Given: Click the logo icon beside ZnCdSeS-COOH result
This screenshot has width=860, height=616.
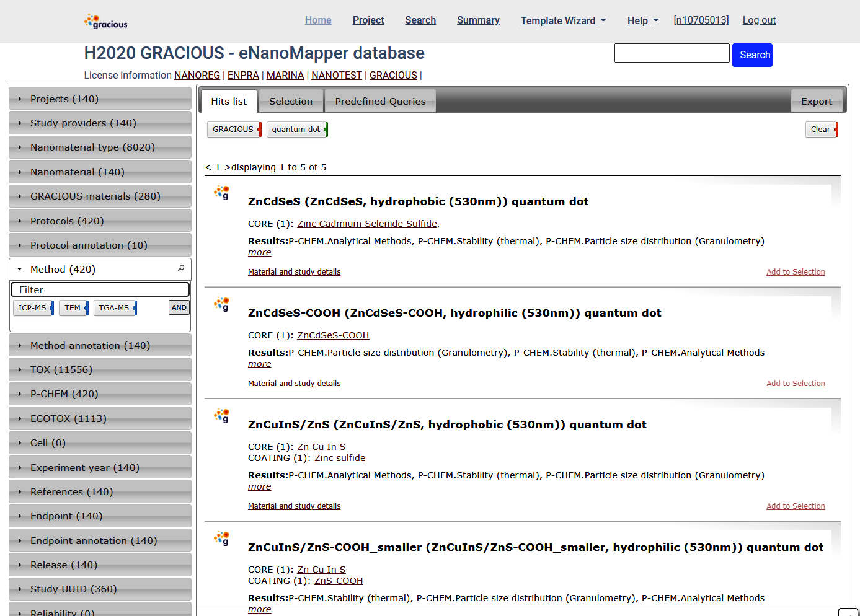Looking at the screenshot, I should coord(222,304).
